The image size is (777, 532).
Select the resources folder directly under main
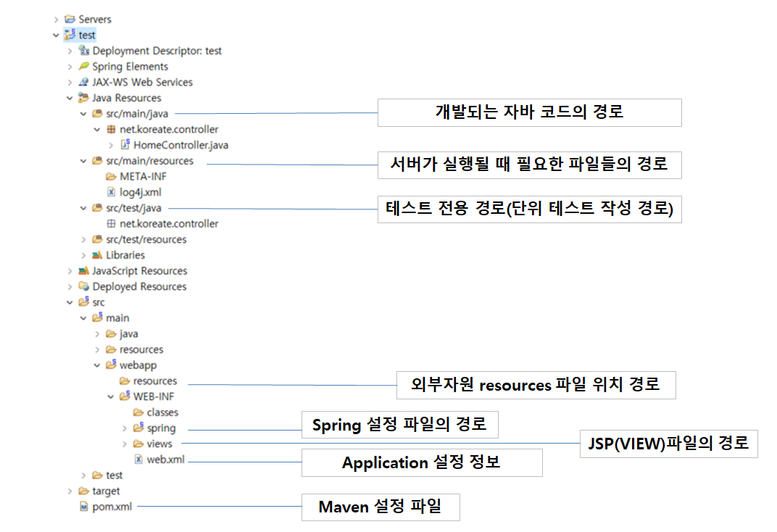tap(141, 349)
